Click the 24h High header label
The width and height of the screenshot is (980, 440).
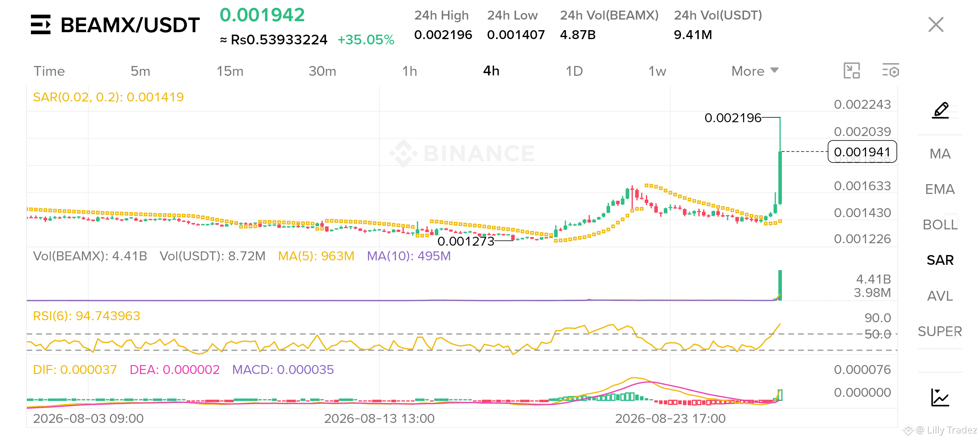click(442, 15)
